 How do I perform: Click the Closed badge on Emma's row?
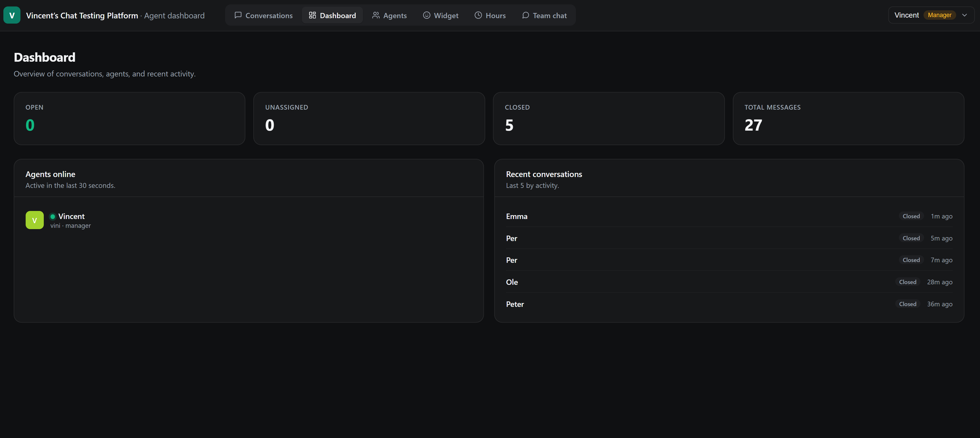(x=911, y=216)
